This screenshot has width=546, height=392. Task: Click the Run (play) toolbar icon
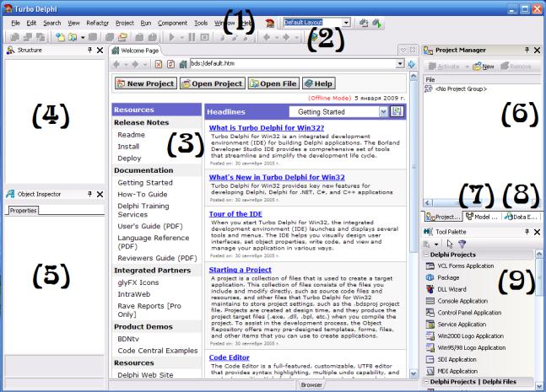pos(171,37)
